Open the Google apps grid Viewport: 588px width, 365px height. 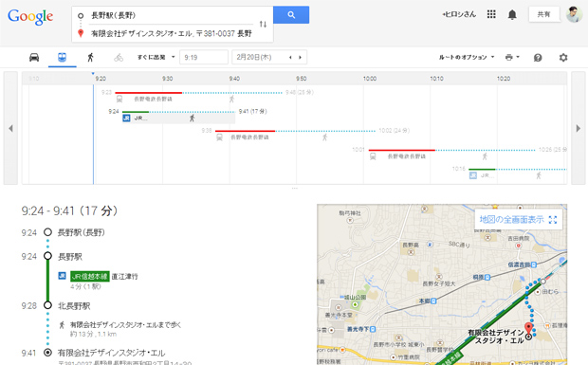[491, 14]
